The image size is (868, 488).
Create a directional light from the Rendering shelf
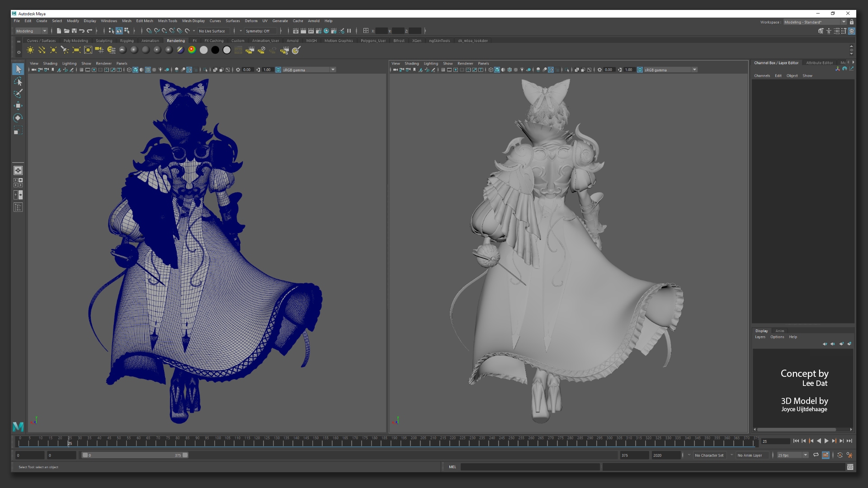pyautogui.click(x=42, y=50)
